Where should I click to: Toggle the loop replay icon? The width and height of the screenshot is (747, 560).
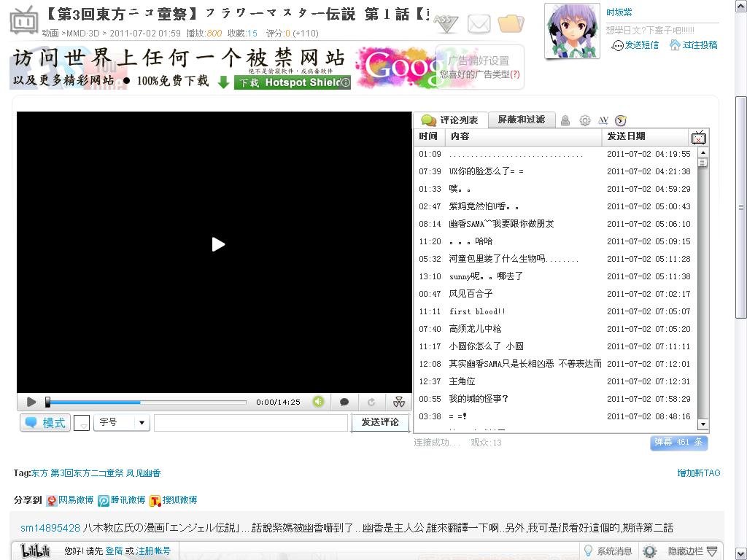point(371,402)
